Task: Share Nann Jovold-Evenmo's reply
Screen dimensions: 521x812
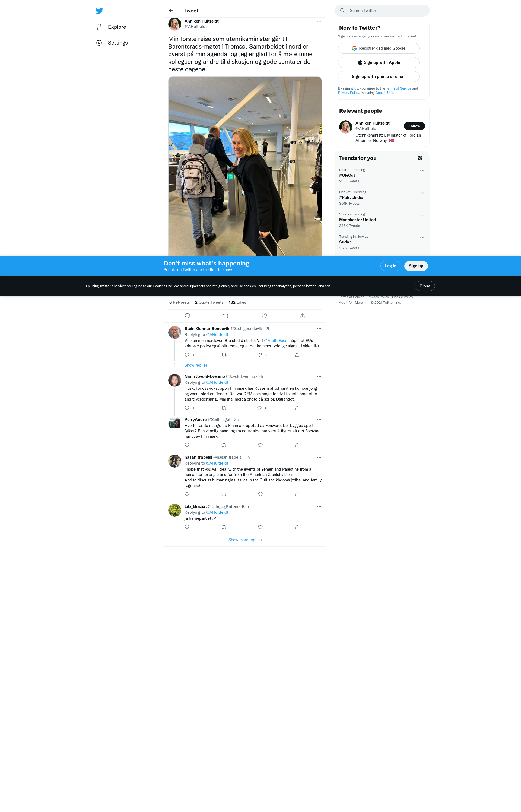Action: pos(297,408)
